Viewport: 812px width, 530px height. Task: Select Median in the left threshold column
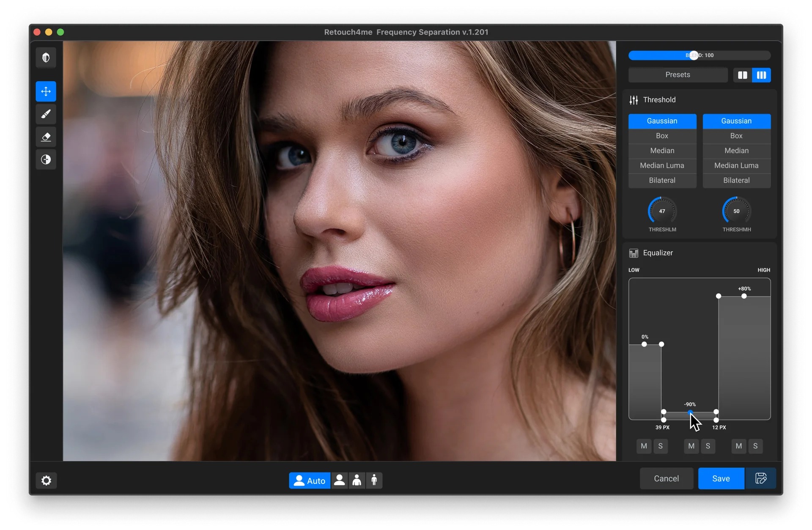662,151
